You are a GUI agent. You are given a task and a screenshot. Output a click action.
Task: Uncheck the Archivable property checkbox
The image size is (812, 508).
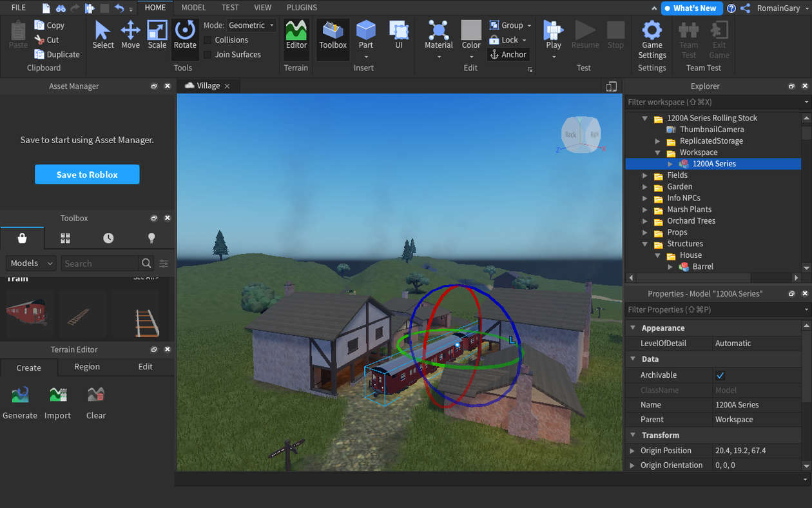720,375
